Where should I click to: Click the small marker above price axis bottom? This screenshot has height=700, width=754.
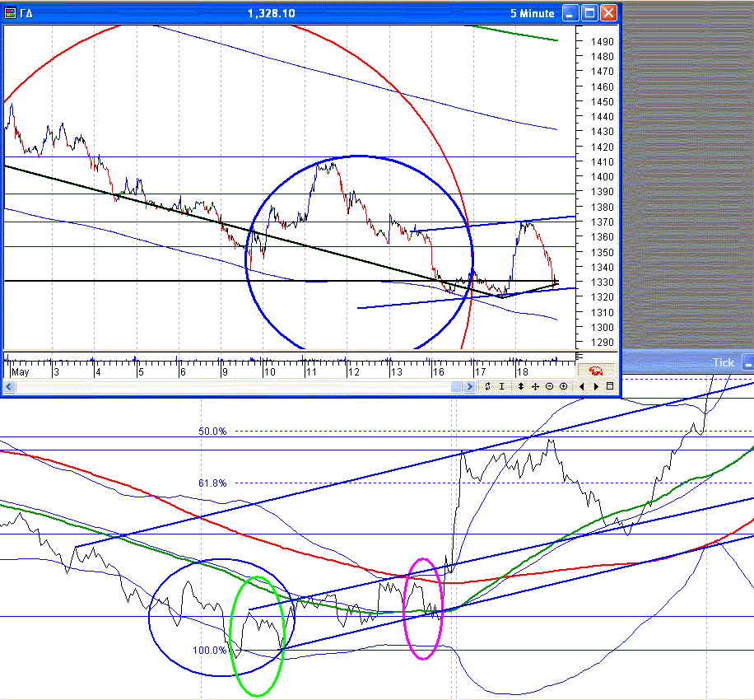(579, 357)
